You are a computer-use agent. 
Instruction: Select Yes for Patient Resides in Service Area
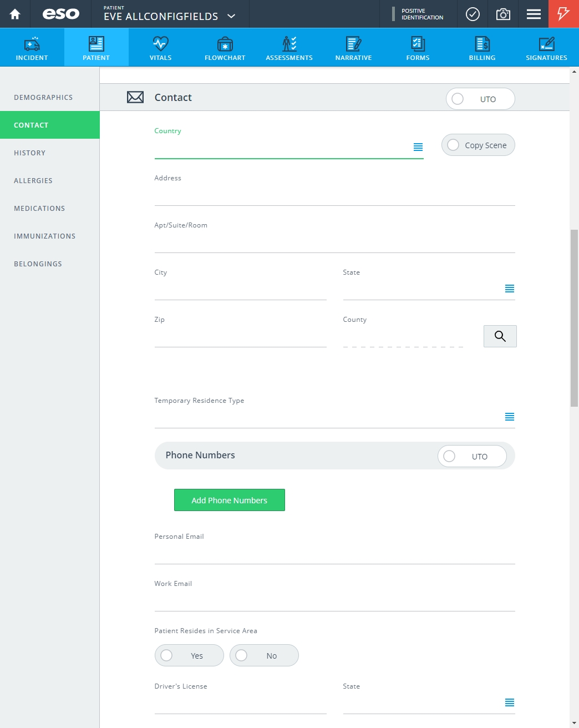[189, 655]
